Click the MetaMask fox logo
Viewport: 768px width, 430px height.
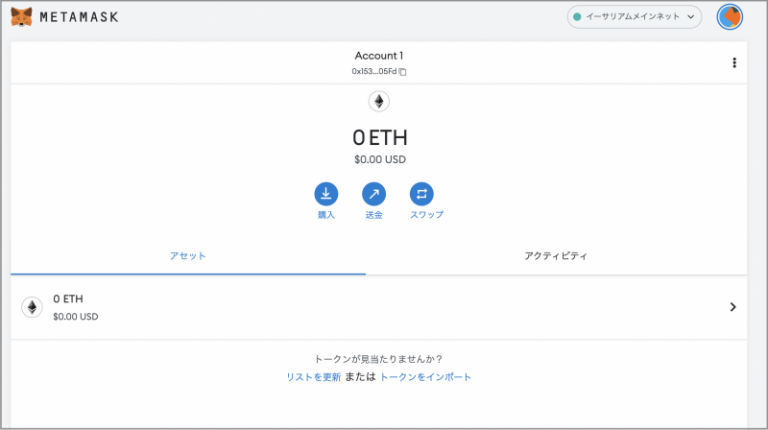pyautogui.click(x=21, y=17)
